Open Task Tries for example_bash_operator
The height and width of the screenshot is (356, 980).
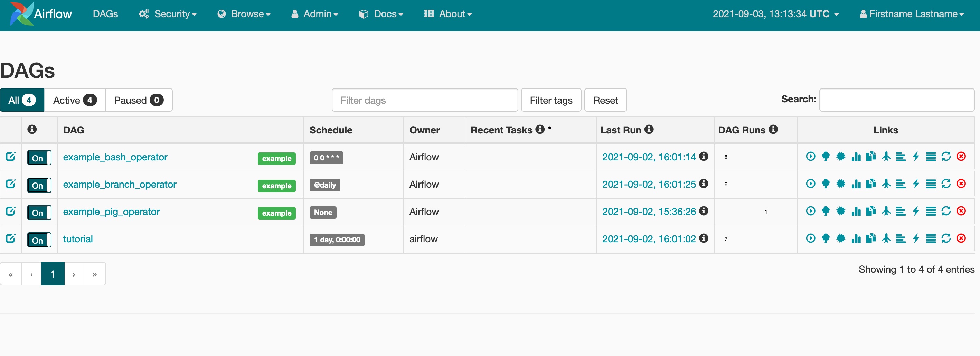(871, 156)
